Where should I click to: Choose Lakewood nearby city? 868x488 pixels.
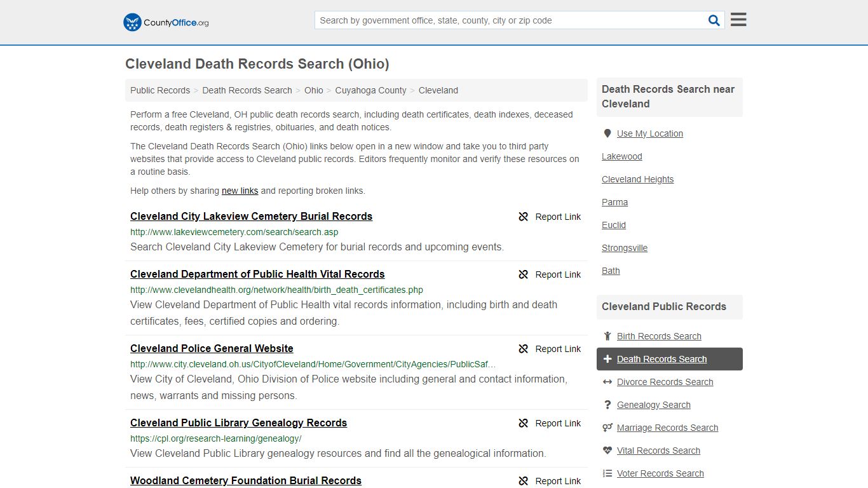coord(622,156)
